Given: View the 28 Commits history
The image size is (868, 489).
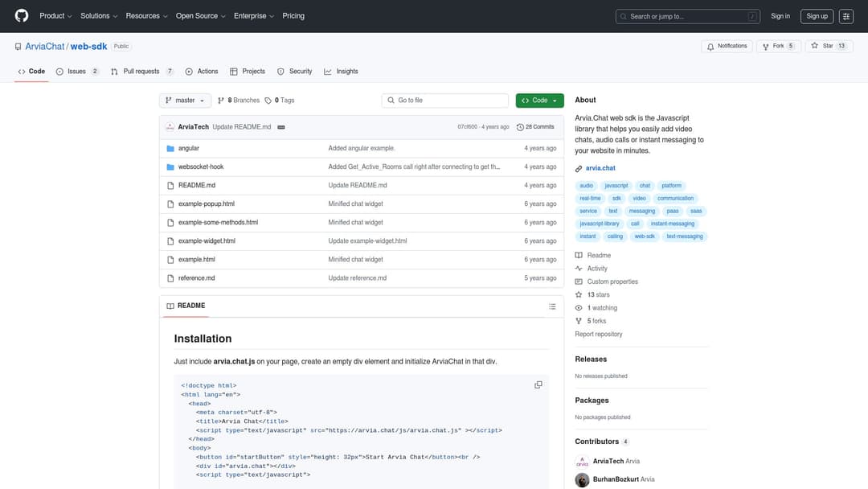Looking at the screenshot, I should tap(535, 127).
